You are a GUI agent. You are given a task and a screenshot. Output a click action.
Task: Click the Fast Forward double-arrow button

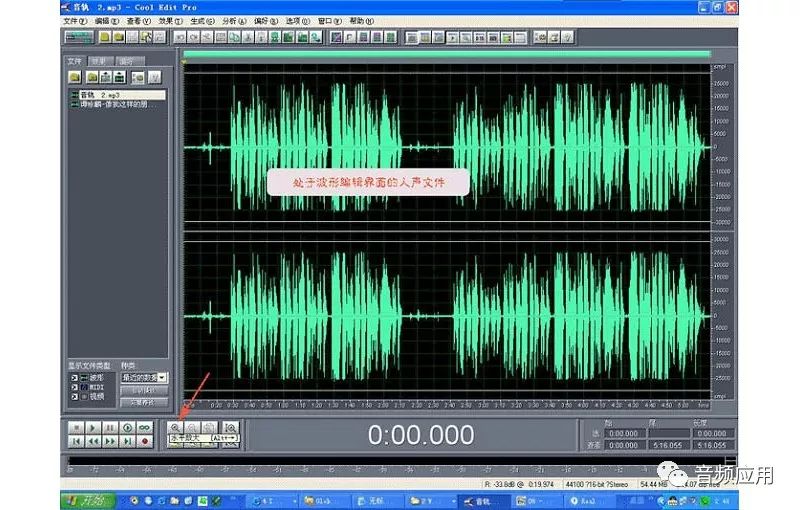[x=110, y=442]
